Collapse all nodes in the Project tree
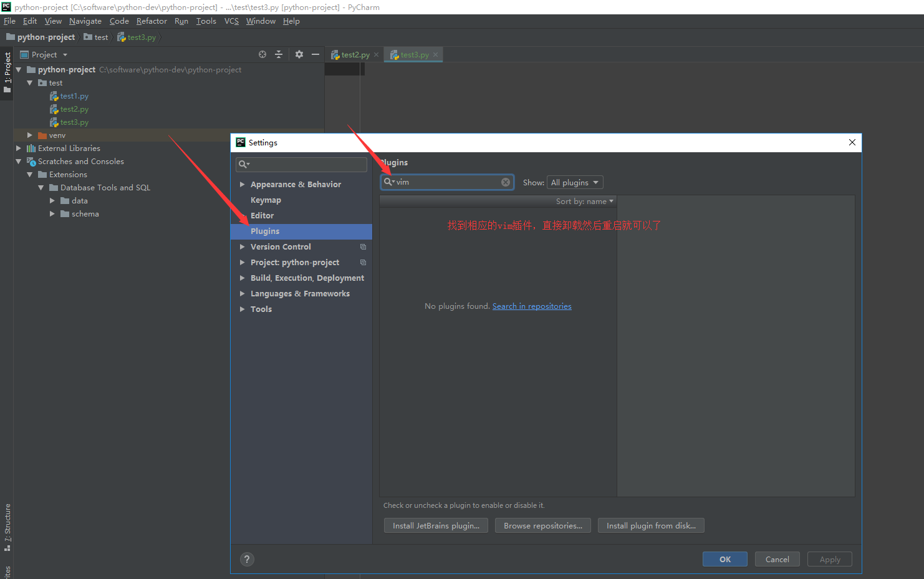 [279, 54]
